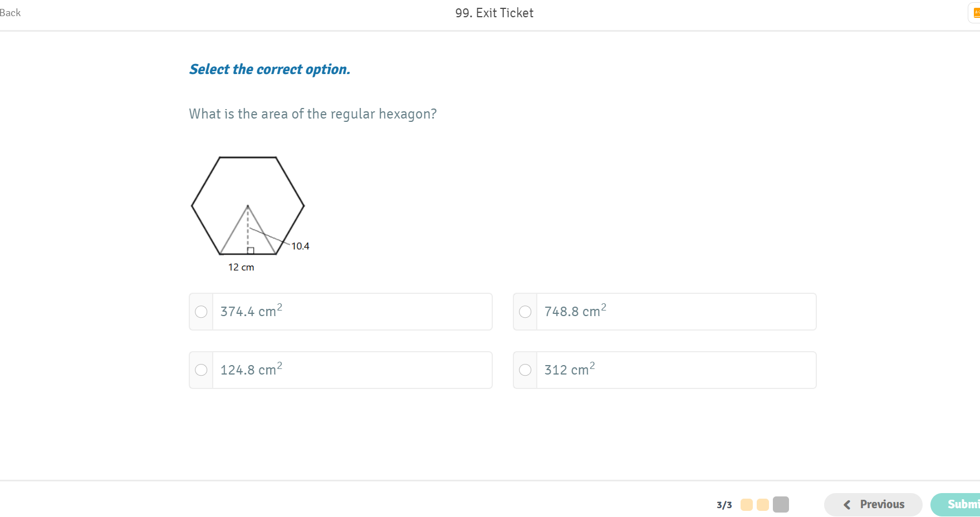Viewport: 980px width, 517px height.
Task: Click the 10.4 apothem label on the diagram
Action: click(300, 246)
